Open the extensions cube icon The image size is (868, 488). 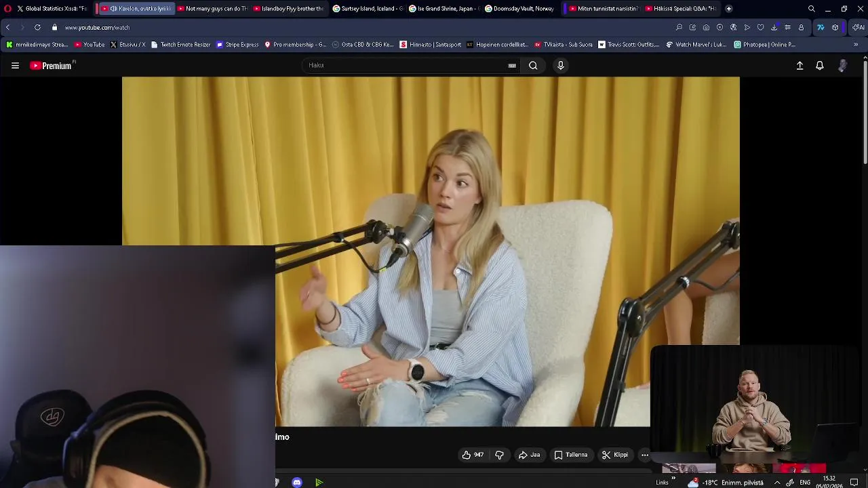point(835,28)
